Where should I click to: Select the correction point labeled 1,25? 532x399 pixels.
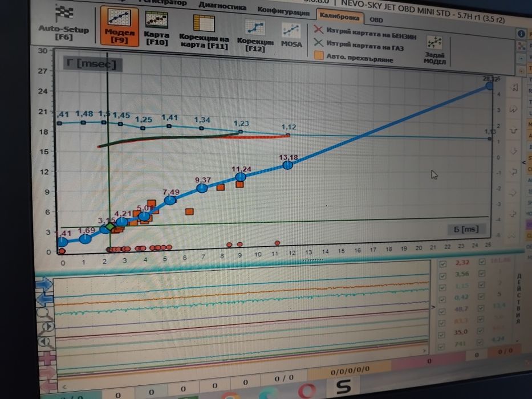(143, 128)
